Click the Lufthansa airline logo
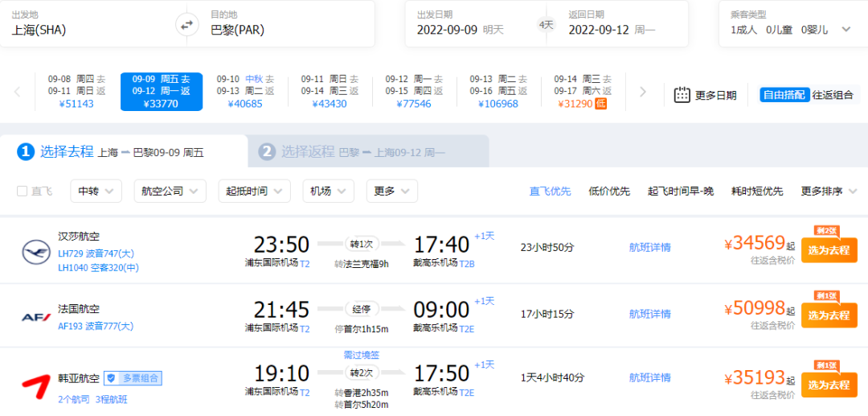Image resolution: width=868 pixels, height=416 pixels. pyautogui.click(x=36, y=253)
